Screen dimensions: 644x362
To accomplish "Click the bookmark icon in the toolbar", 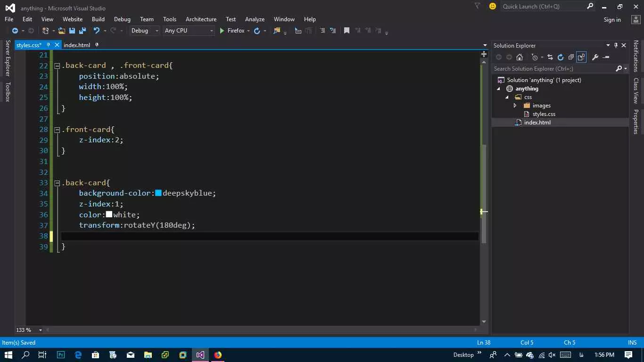I will pyautogui.click(x=347, y=31).
